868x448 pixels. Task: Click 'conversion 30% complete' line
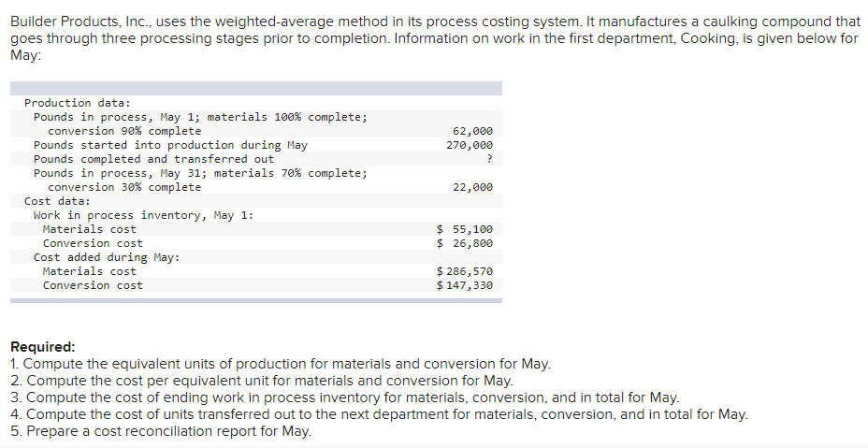click(124, 187)
